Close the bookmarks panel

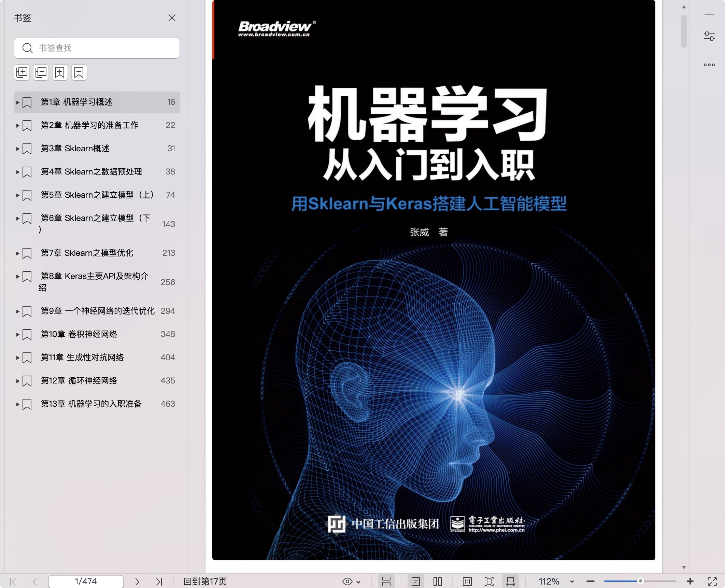click(x=172, y=18)
